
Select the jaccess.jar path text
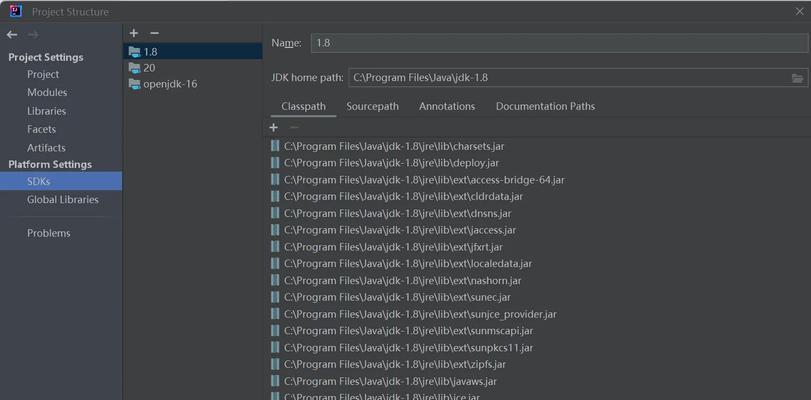tap(400, 230)
